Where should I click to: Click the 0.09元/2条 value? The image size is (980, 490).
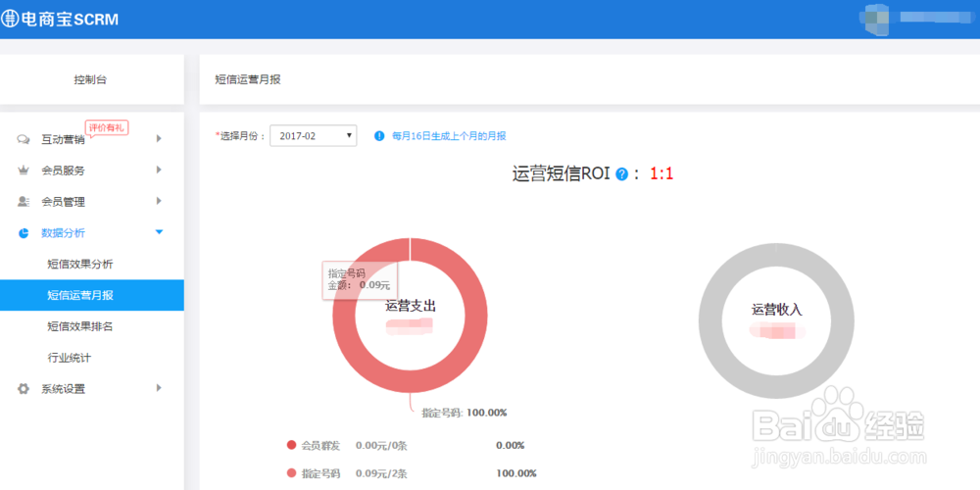point(381,473)
